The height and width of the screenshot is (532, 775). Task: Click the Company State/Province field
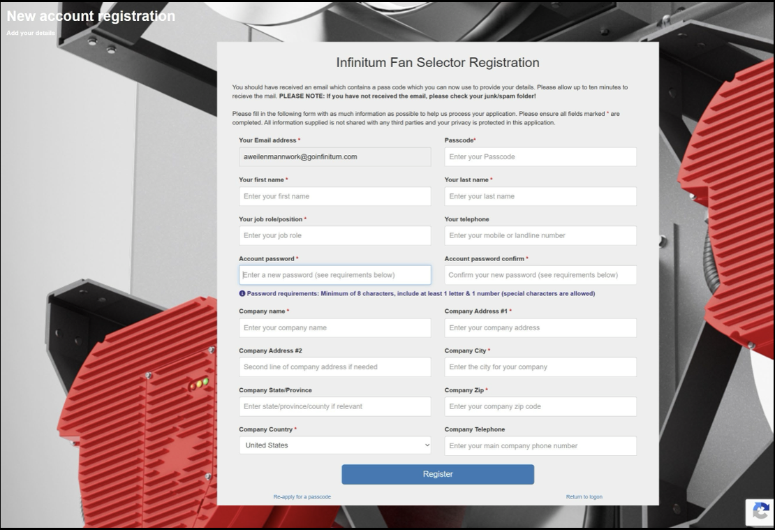coord(335,406)
